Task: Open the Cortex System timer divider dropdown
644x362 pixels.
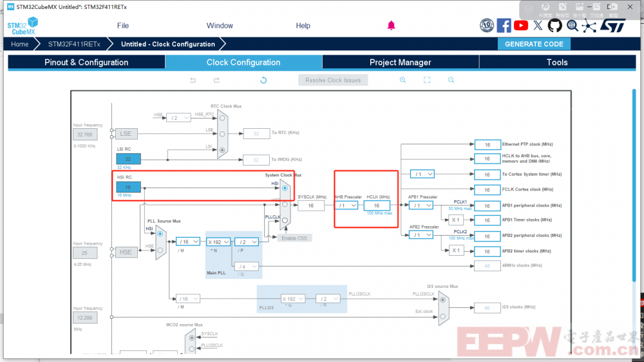Action: click(422, 174)
